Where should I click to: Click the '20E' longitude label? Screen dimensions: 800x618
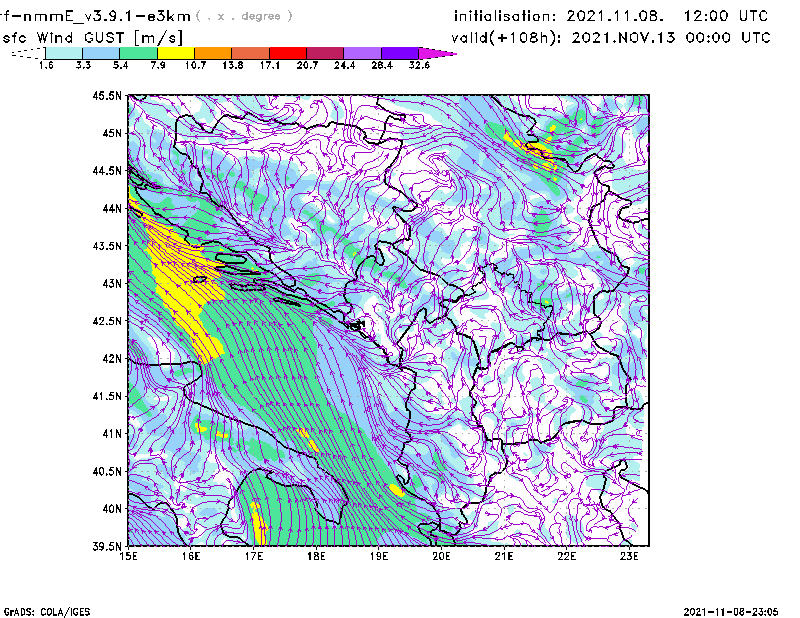pos(441,556)
